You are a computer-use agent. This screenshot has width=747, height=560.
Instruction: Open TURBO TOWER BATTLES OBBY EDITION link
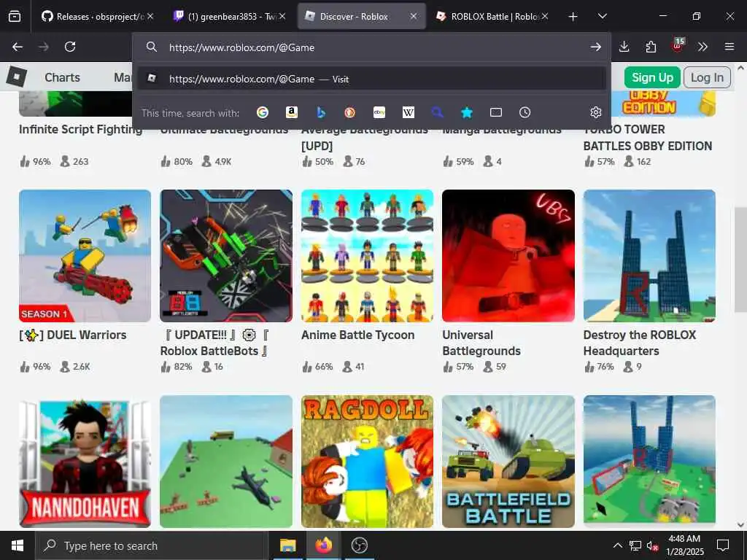[x=648, y=138]
